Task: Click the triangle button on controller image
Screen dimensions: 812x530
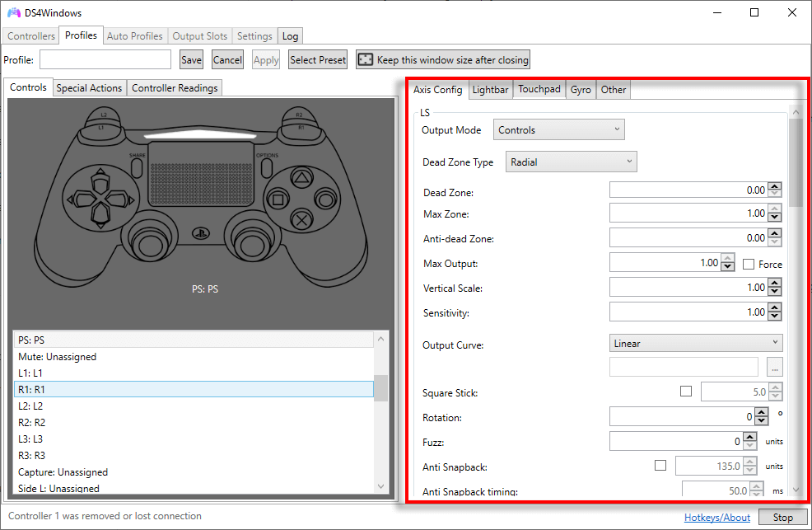Action: 302,176
